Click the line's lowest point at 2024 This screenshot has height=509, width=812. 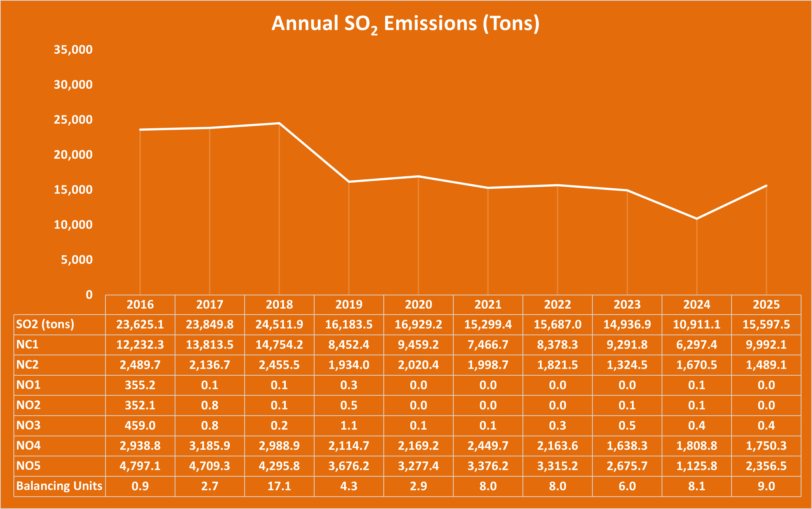[x=697, y=219]
